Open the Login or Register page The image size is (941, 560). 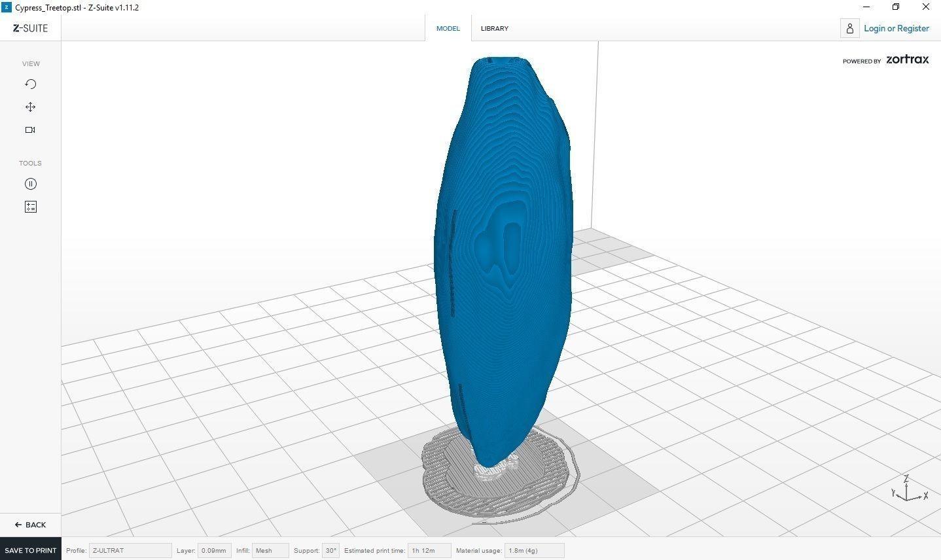click(x=896, y=28)
